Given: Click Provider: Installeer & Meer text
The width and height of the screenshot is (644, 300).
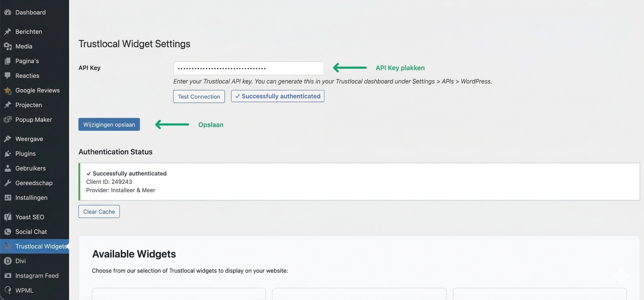Looking at the screenshot, I should pyautogui.click(x=121, y=190).
